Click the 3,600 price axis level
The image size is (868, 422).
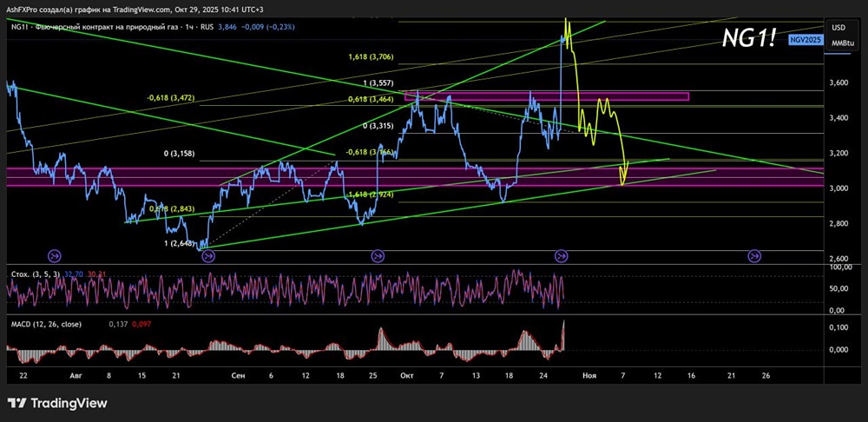[840, 83]
